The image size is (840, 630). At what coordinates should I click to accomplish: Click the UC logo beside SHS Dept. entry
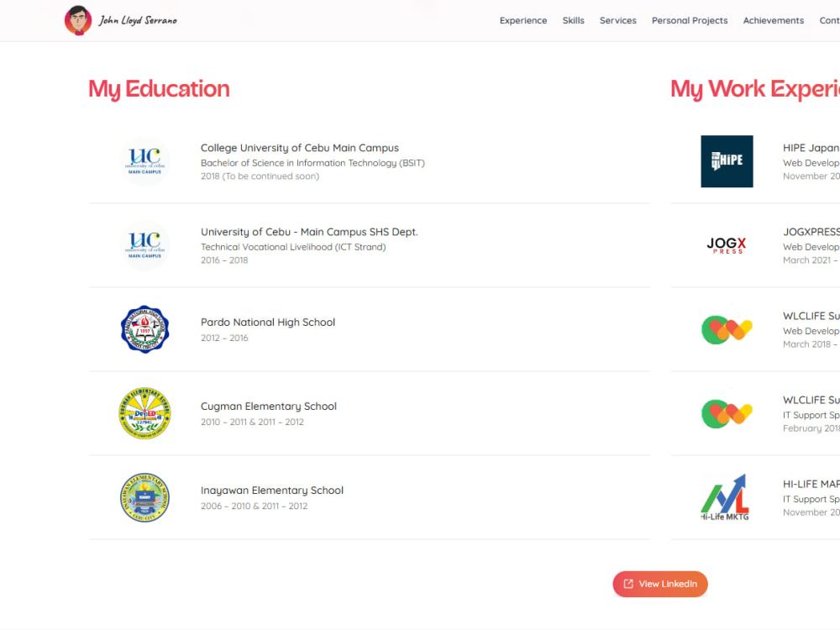144,245
